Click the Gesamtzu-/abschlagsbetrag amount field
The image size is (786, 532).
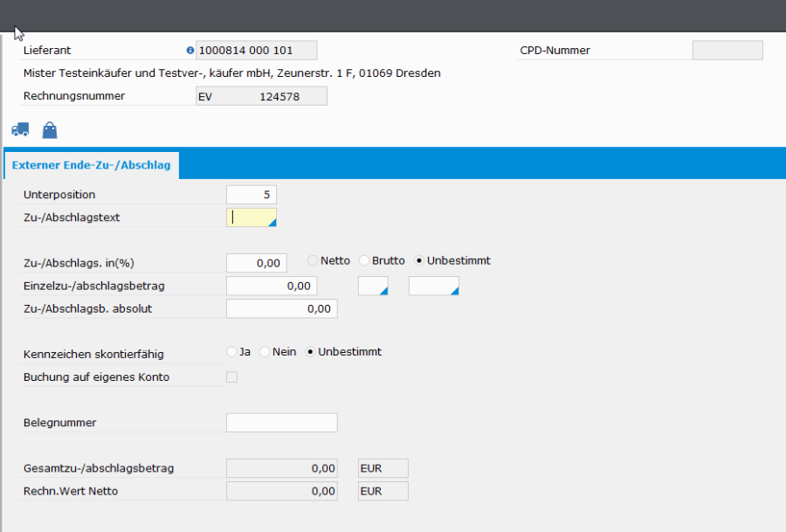282,468
